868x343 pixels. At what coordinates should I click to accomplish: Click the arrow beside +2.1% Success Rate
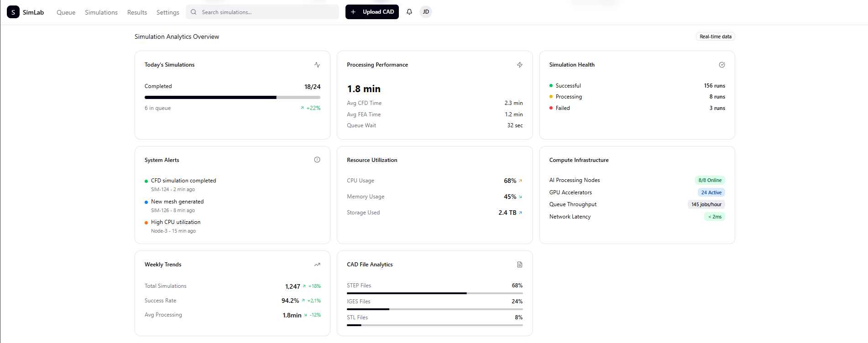click(x=303, y=300)
